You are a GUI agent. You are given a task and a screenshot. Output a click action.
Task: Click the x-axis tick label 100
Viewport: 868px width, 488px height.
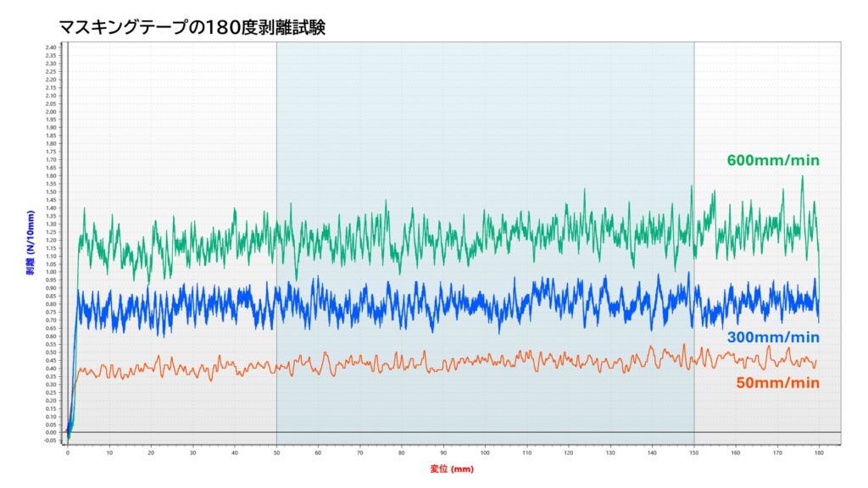pyautogui.click(x=485, y=452)
